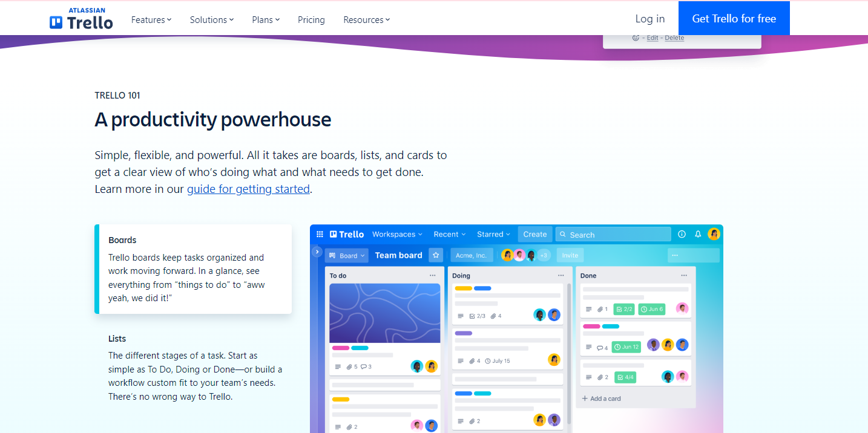Open the Done list actions menu
This screenshot has height=433, width=868.
pos(684,276)
